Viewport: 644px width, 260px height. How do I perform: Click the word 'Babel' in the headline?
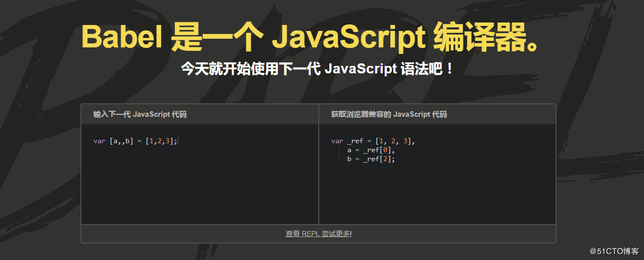121,36
